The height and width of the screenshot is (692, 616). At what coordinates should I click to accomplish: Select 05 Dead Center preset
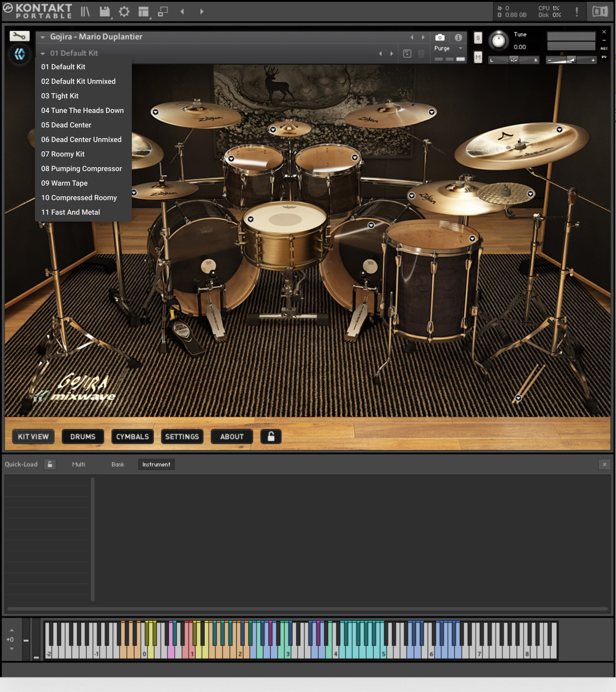tap(83, 125)
